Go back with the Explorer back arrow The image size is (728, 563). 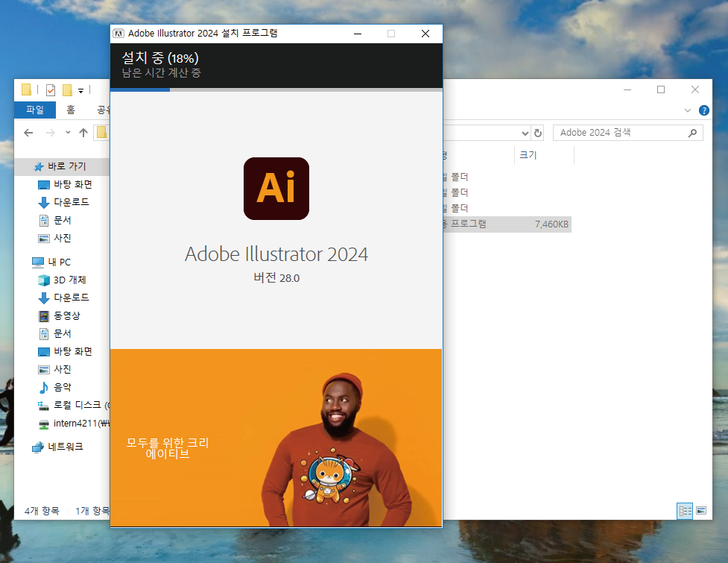(x=28, y=133)
